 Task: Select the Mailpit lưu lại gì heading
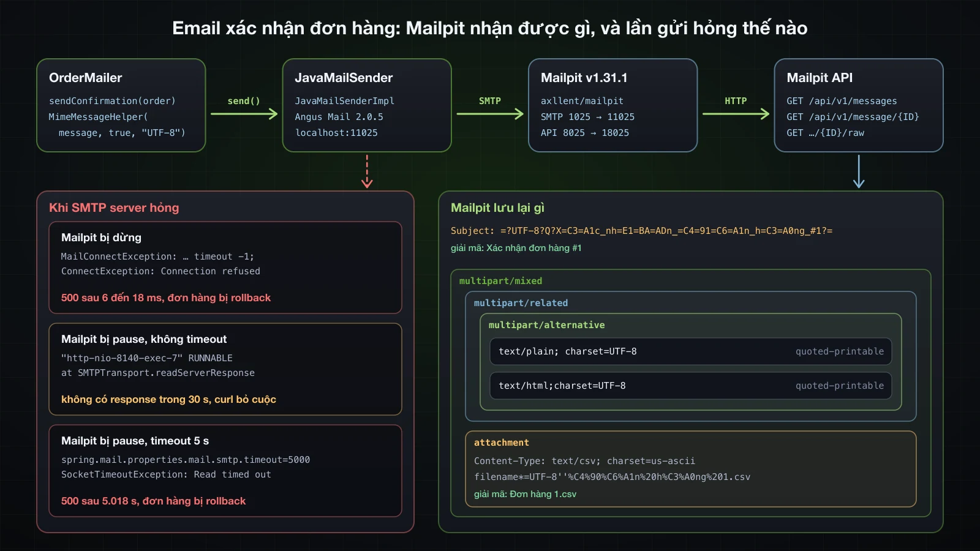(497, 208)
